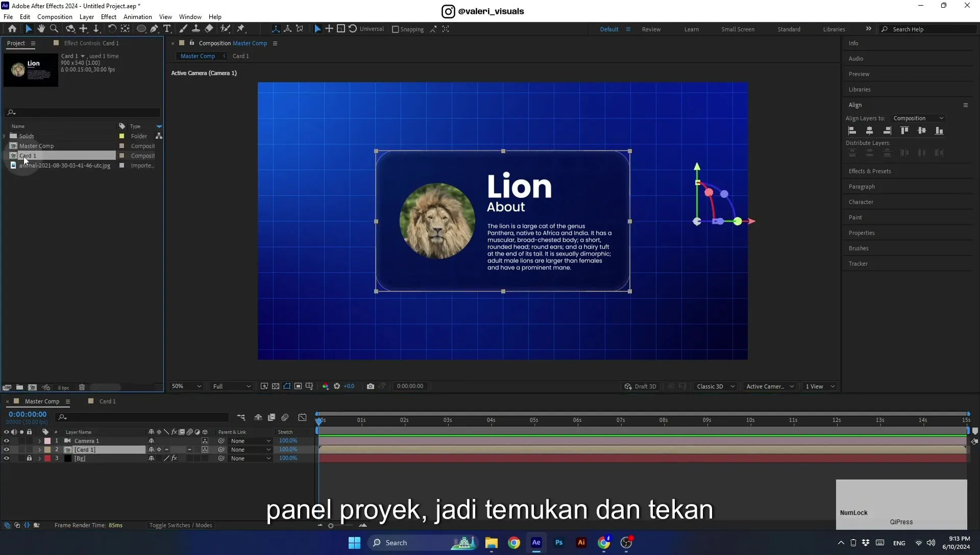Hide the Camera 1 layer visibility

[x=6, y=441]
